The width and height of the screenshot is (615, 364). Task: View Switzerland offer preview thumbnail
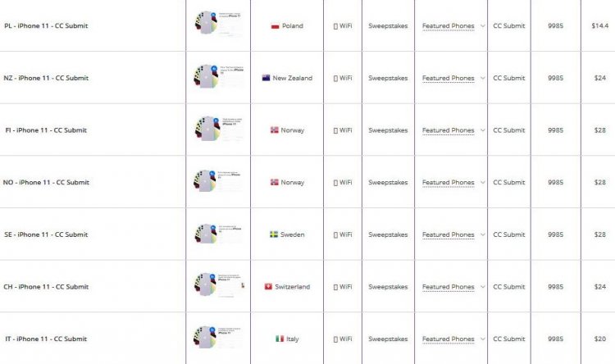219,284
